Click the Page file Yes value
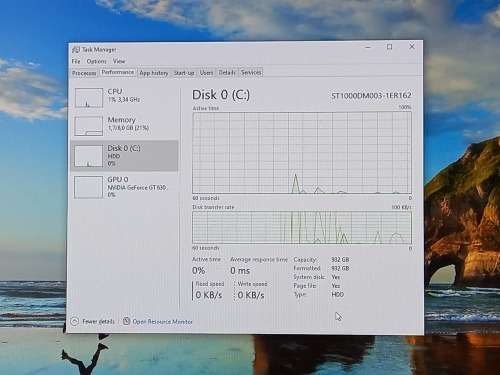The height and width of the screenshot is (375, 500). (x=336, y=286)
